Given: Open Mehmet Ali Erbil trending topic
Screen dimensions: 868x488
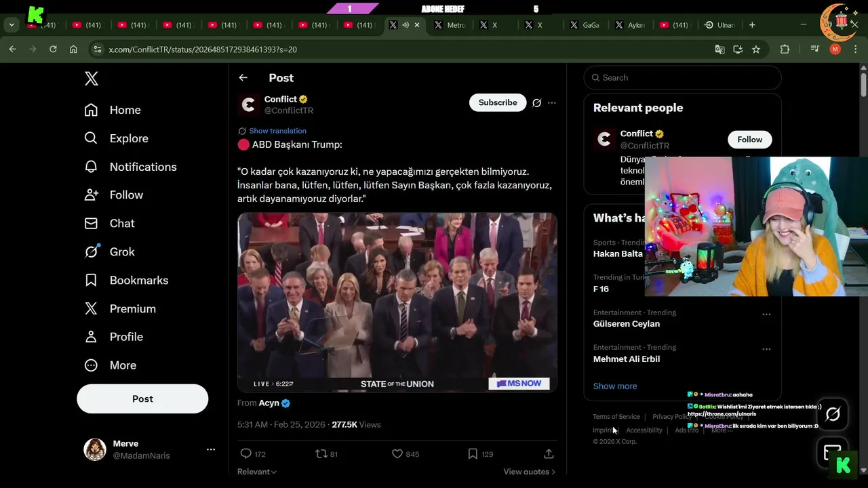Looking at the screenshot, I should [x=627, y=359].
